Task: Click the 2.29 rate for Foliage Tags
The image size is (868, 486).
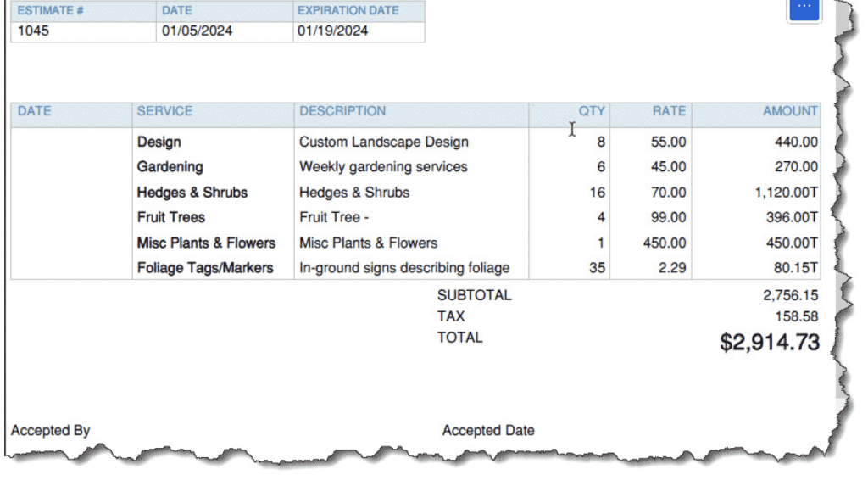Action: pyautogui.click(x=672, y=268)
